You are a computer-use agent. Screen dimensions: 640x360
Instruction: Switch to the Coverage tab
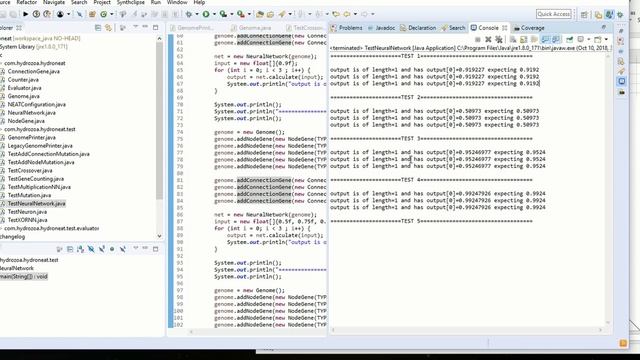tap(529, 28)
